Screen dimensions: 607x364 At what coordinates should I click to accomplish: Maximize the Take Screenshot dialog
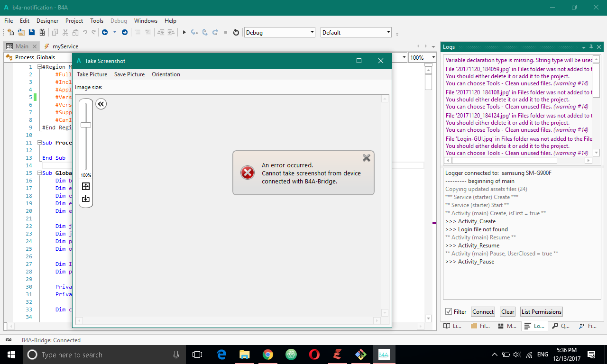click(x=359, y=61)
